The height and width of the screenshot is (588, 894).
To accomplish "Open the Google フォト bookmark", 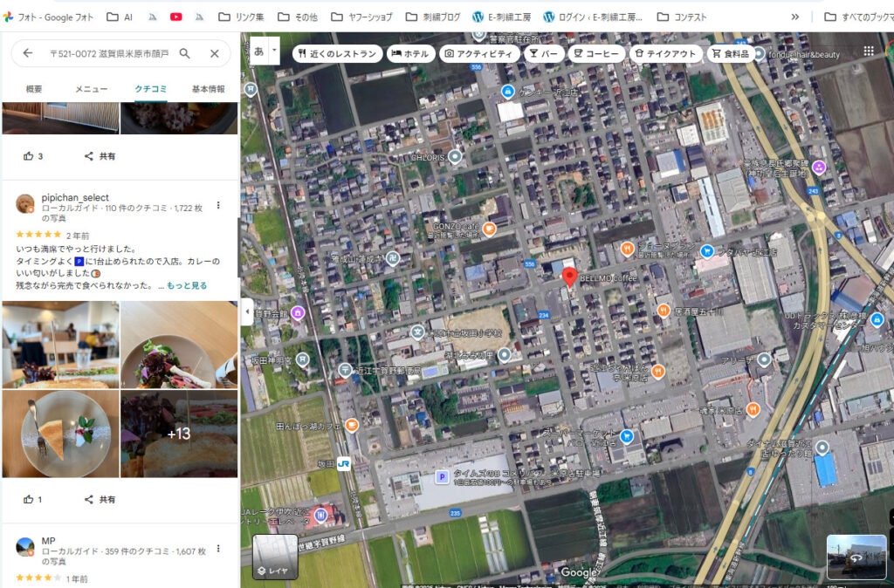I will pyautogui.click(x=48, y=17).
